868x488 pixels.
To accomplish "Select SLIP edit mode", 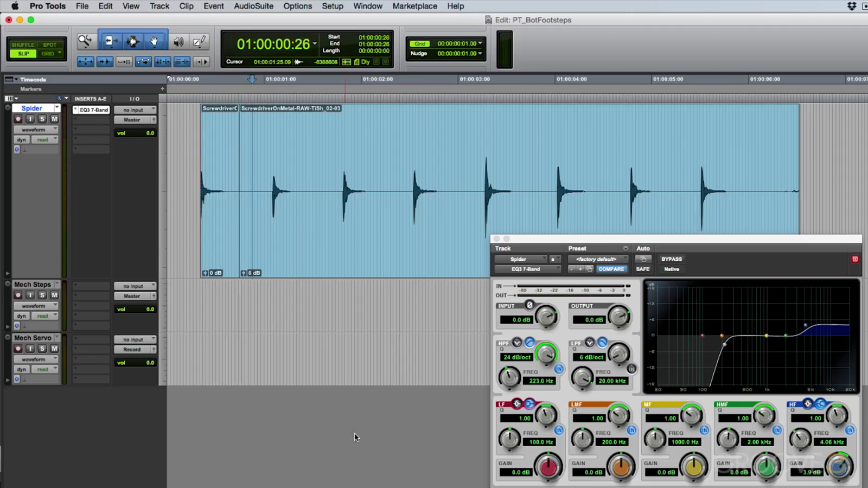I will click(23, 54).
